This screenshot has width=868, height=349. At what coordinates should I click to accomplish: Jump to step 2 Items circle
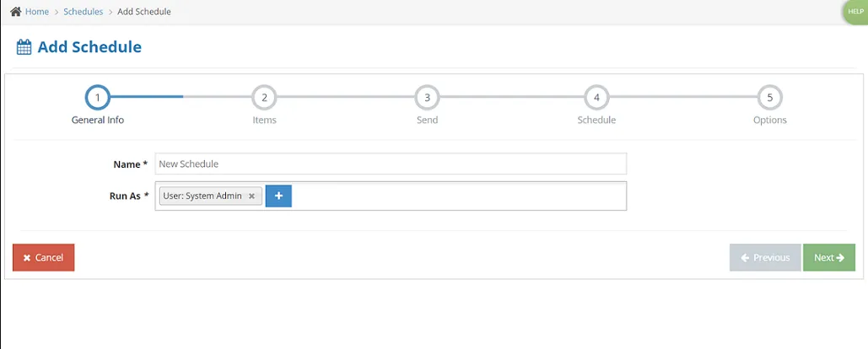point(264,98)
